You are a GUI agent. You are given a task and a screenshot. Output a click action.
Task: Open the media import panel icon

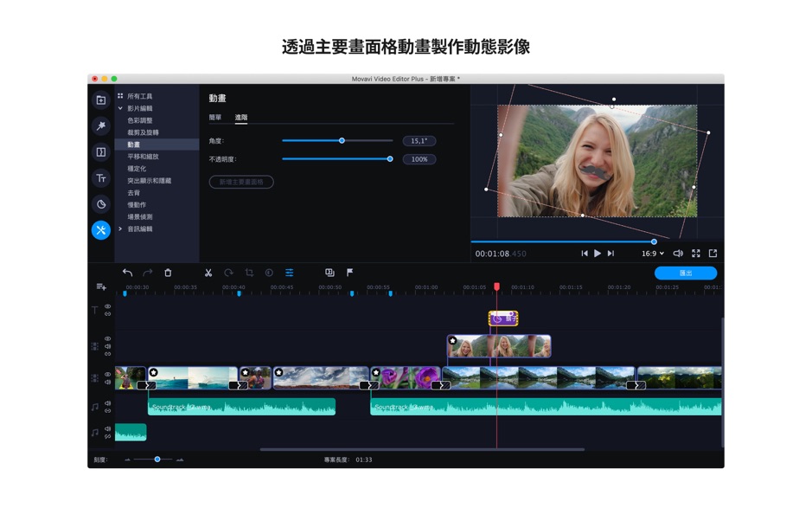coord(100,102)
